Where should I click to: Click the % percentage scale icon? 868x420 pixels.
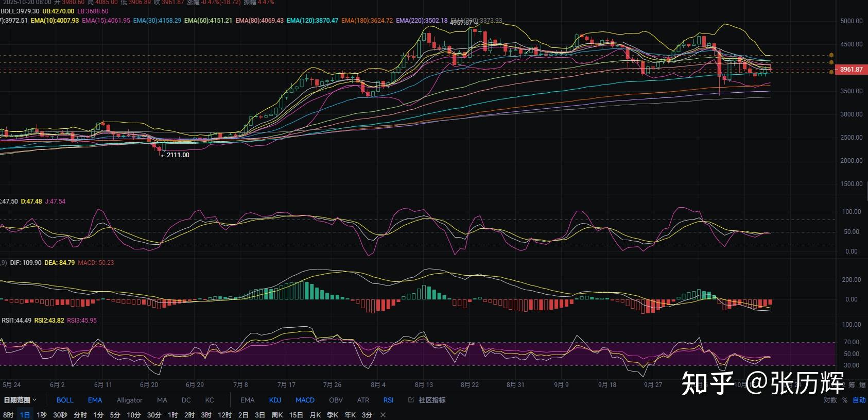click(845, 400)
